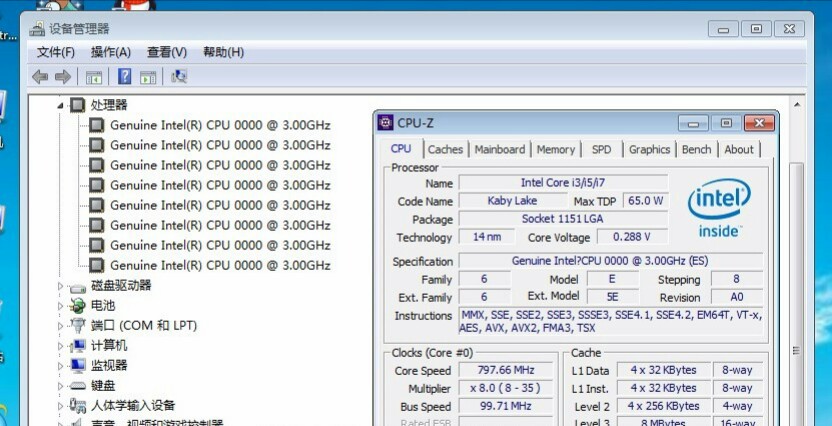Click the Intel inside logo in CPU-Z
This screenshot has width=832, height=426.
719,207
